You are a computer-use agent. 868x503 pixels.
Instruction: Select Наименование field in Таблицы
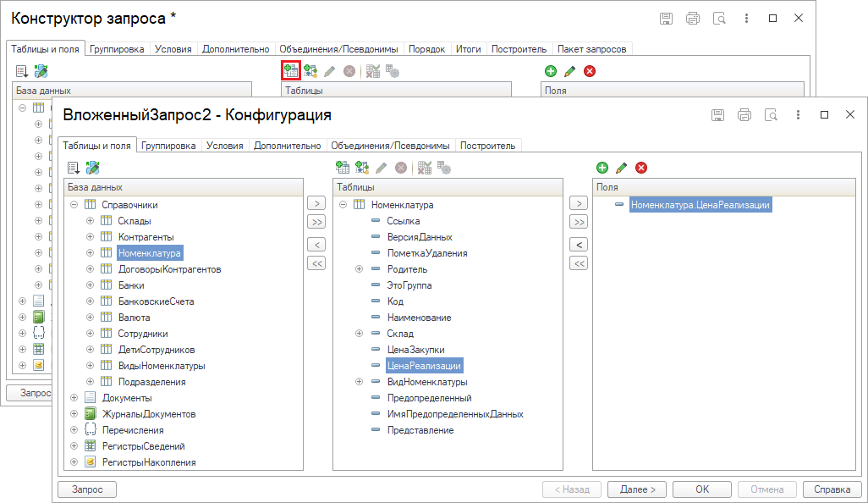(419, 318)
